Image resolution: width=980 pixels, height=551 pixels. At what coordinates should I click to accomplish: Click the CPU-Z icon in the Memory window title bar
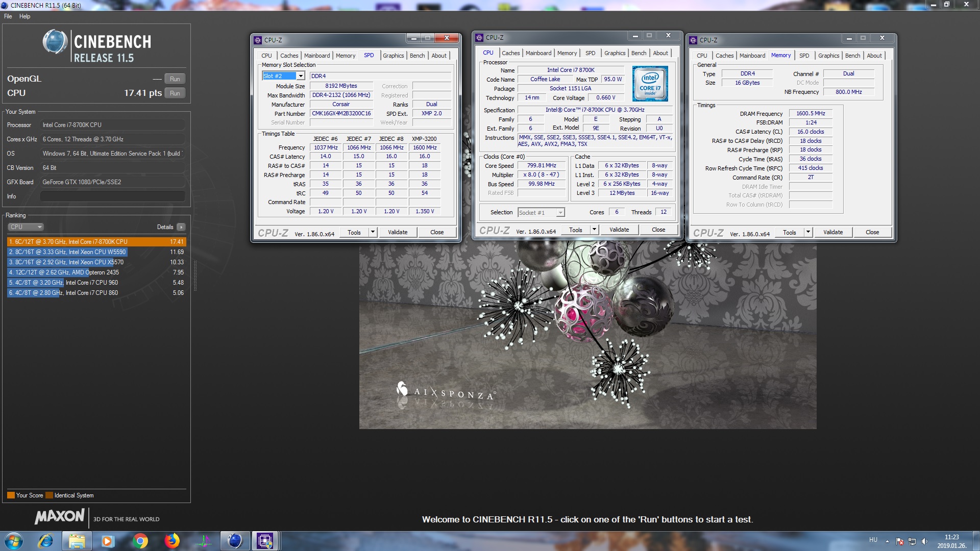point(693,40)
